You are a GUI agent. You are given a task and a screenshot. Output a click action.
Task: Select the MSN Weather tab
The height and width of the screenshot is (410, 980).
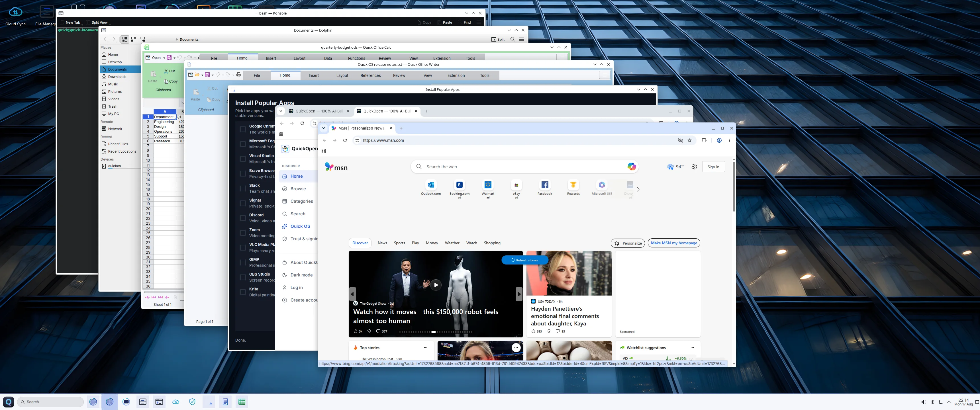pos(452,243)
